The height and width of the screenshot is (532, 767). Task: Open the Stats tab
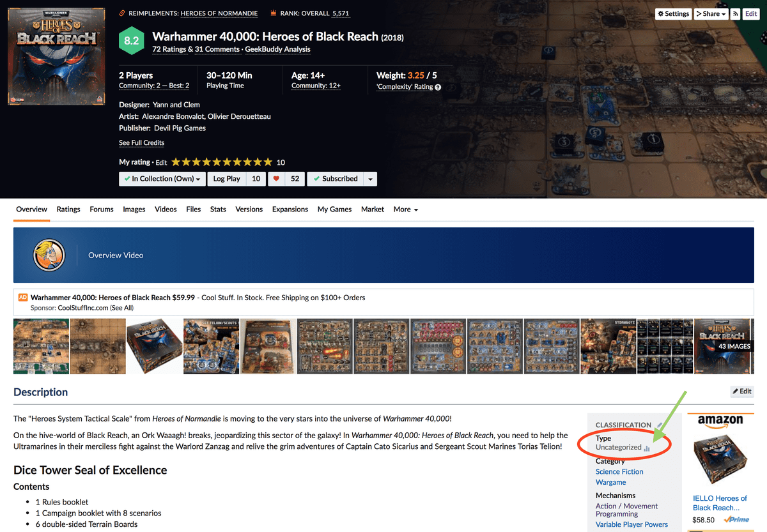pyautogui.click(x=218, y=209)
